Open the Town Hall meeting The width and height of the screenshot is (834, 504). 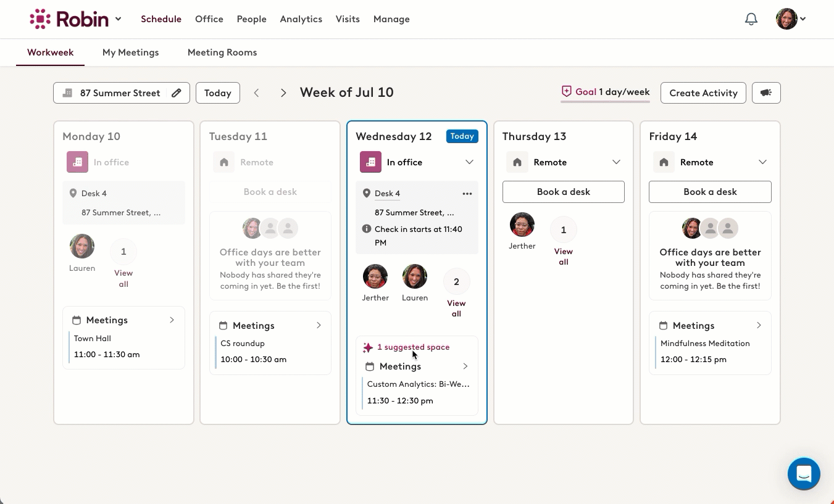(123, 347)
